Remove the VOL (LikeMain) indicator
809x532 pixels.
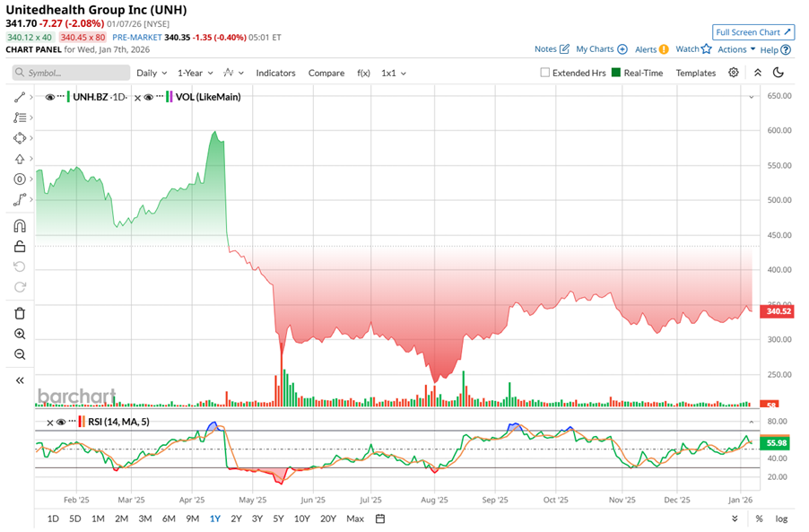[138, 98]
